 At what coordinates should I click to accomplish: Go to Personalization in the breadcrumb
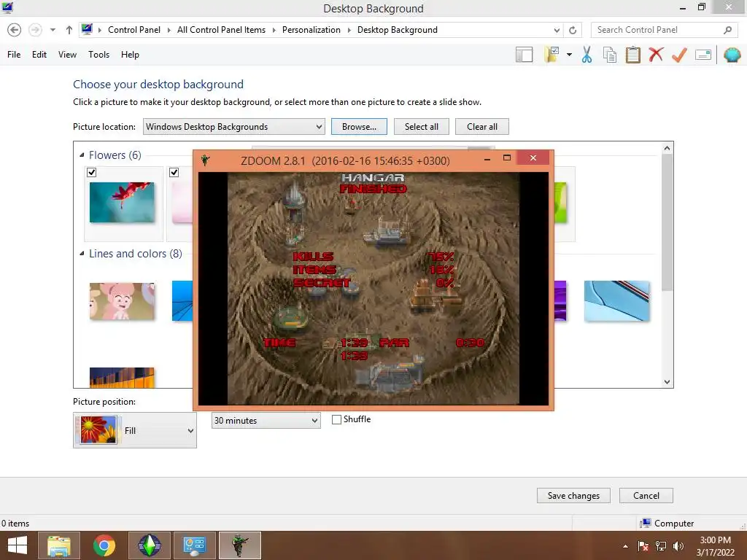point(311,30)
